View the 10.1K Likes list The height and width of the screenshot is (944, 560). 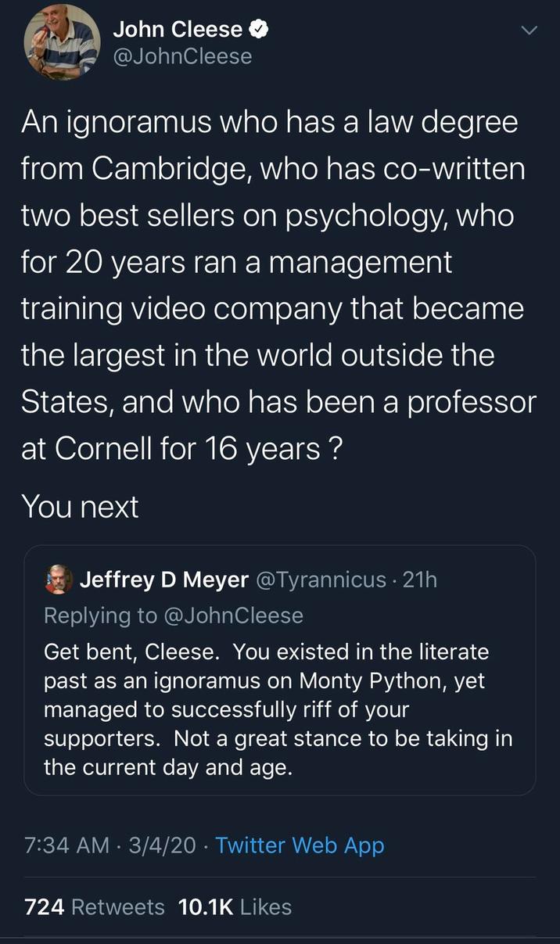tap(235, 906)
